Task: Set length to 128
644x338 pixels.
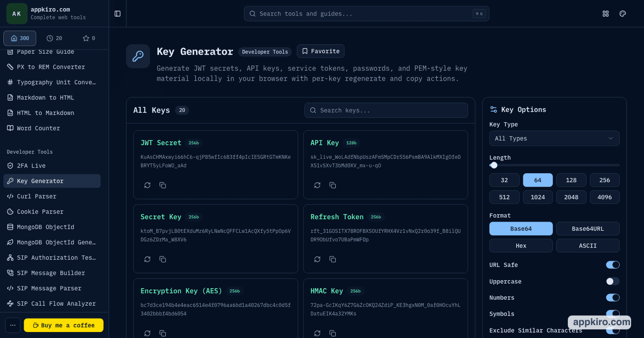Action: 571,180
